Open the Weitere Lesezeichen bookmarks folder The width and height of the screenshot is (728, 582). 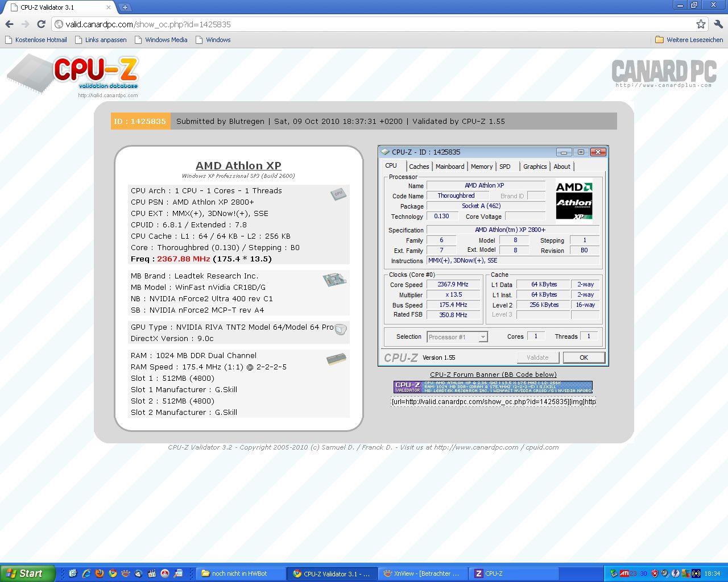pyautogui.click(x=689, y=40)
